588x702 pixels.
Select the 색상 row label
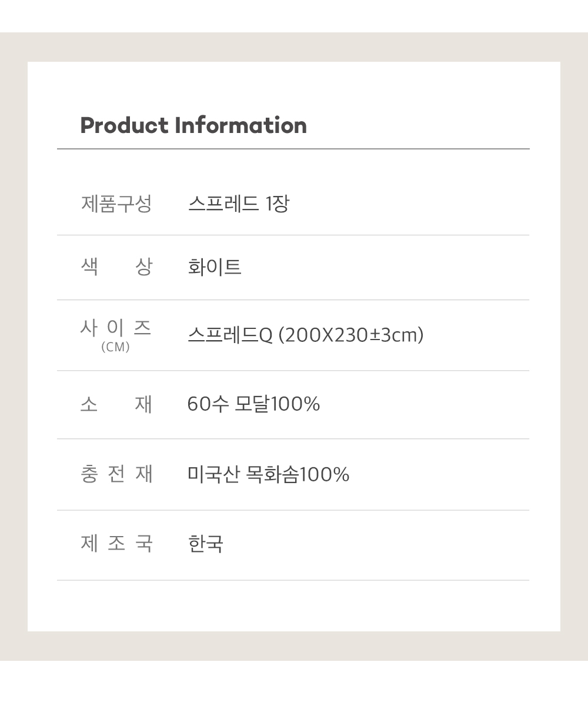(x=116, y=267)
